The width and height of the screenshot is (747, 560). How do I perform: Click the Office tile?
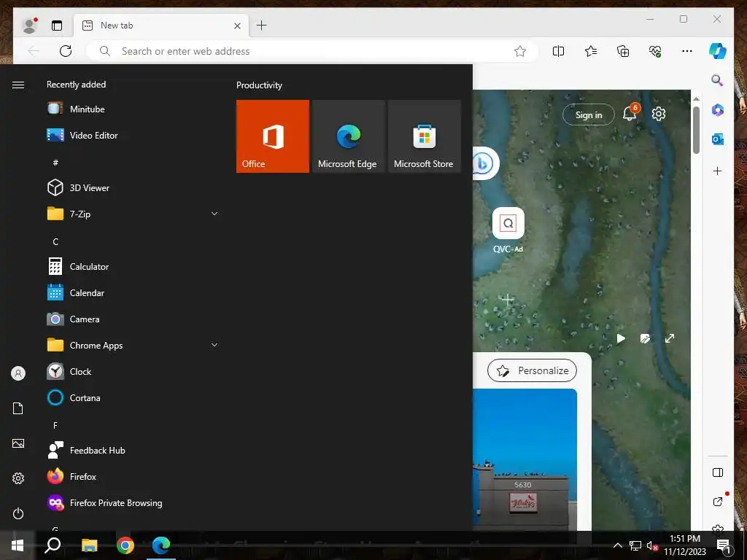[x=273, y=136]
